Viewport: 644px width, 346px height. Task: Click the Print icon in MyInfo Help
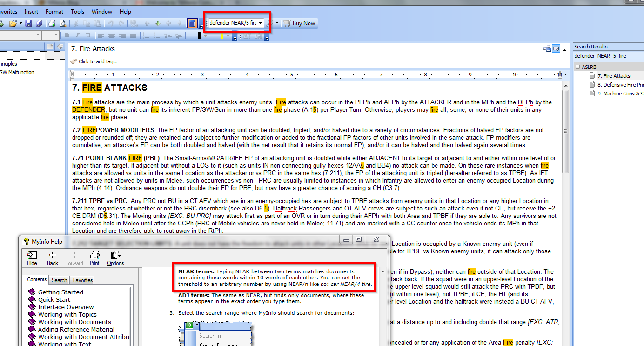point(94,258)
